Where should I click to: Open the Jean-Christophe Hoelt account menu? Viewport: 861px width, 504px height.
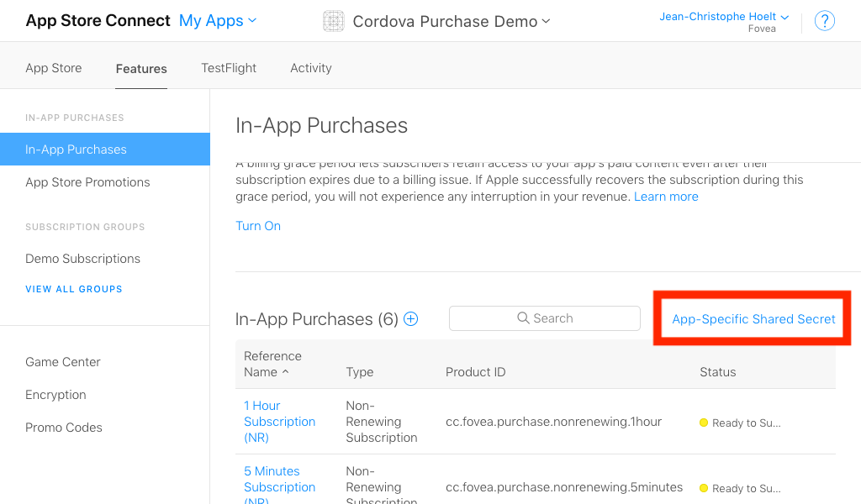[724, 17]
